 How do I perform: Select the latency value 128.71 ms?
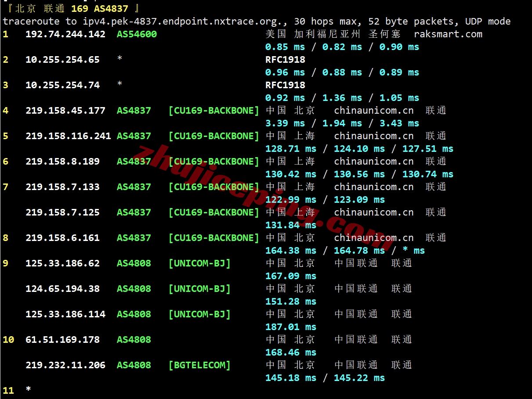coord(291,149)
